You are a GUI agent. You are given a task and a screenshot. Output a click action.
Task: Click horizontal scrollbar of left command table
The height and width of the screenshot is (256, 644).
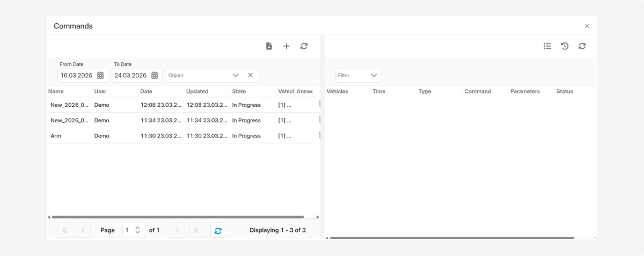point(177,217)
